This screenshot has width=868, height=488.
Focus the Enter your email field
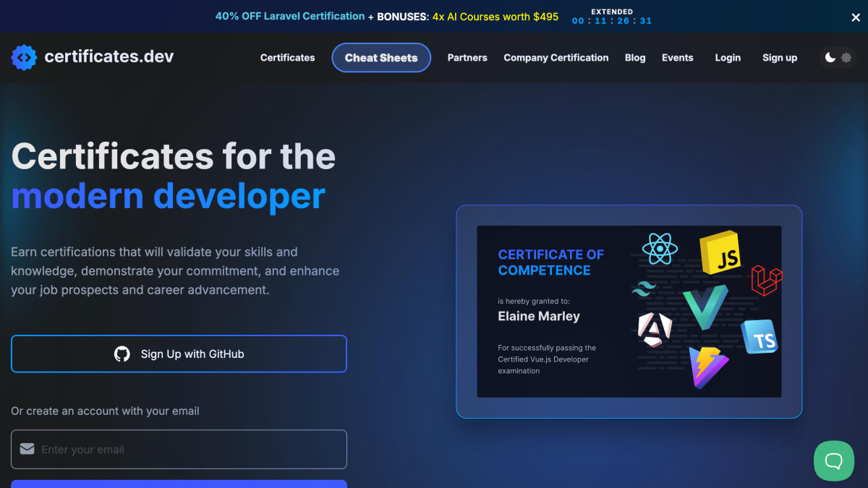point(179,449)
